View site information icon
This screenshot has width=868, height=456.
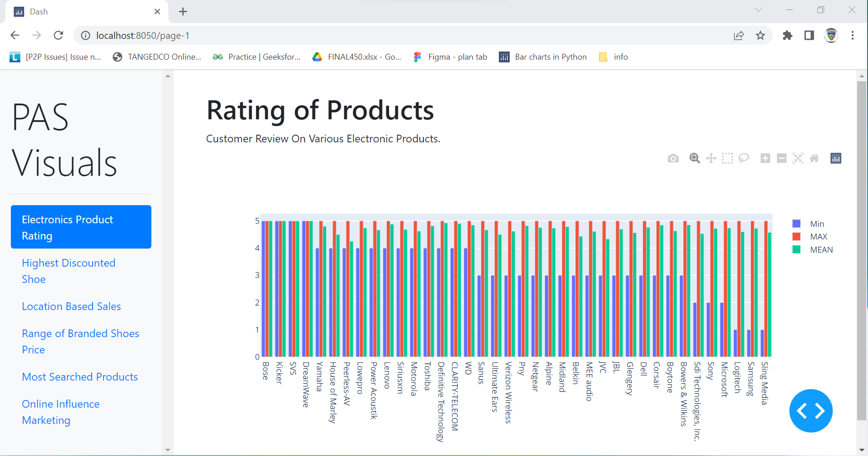[x=85, y=35]
